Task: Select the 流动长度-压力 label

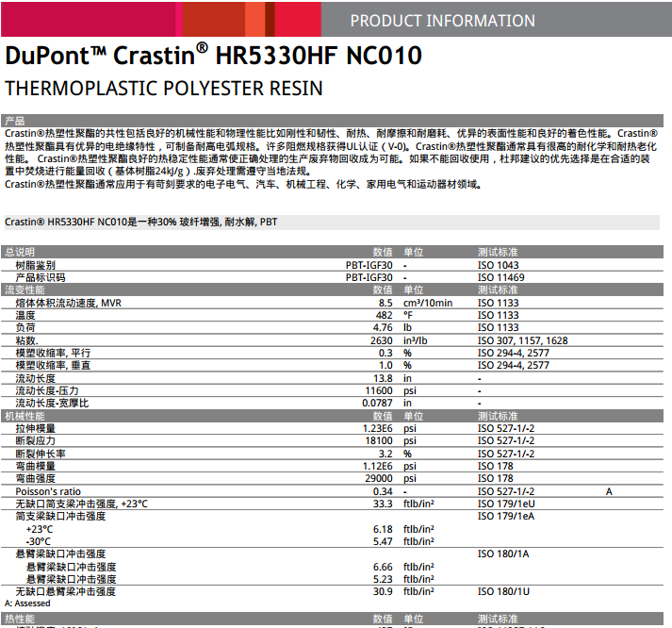Action: pyautogui.click(x=47, y=390)
